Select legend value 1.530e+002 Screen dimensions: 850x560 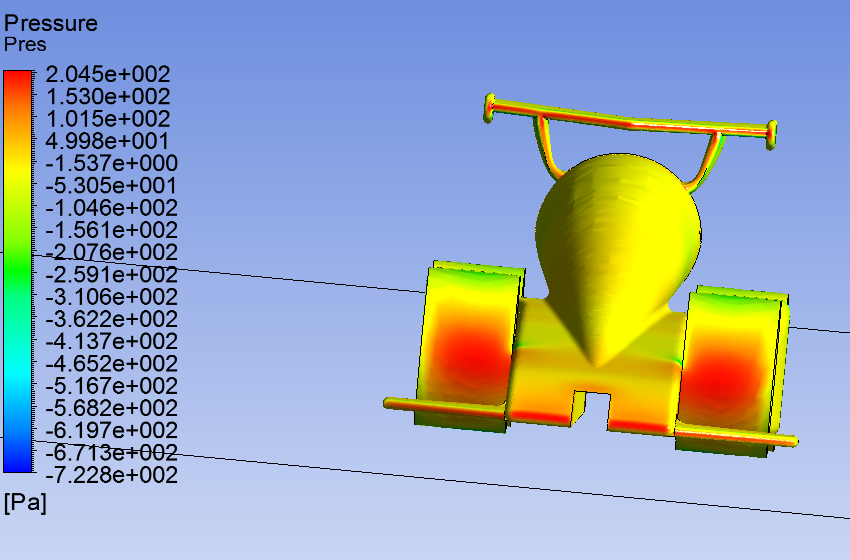point(108,96)
